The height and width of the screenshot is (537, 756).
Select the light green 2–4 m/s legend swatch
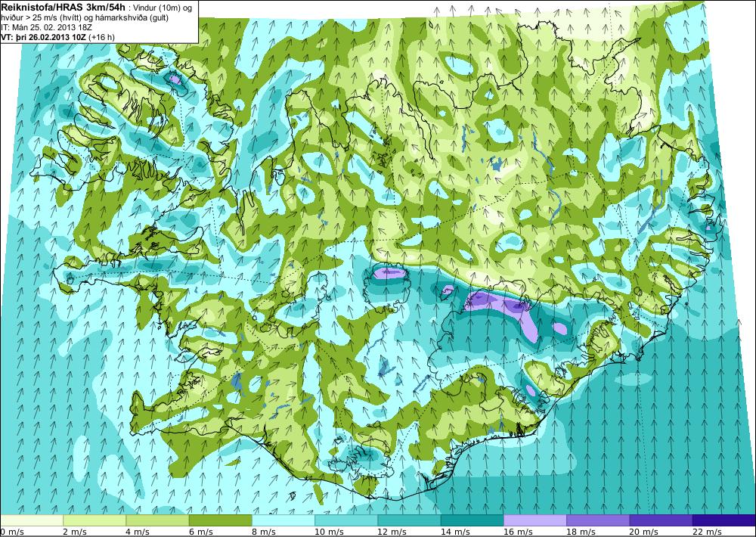[x=94, y=520]
